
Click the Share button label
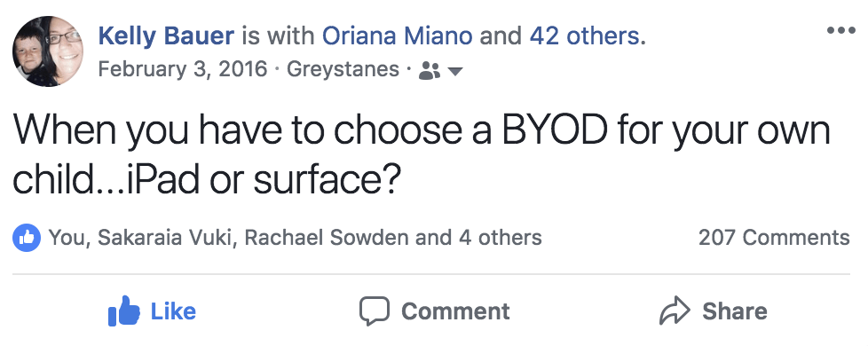pyautogui.click(x=735, y=311)
